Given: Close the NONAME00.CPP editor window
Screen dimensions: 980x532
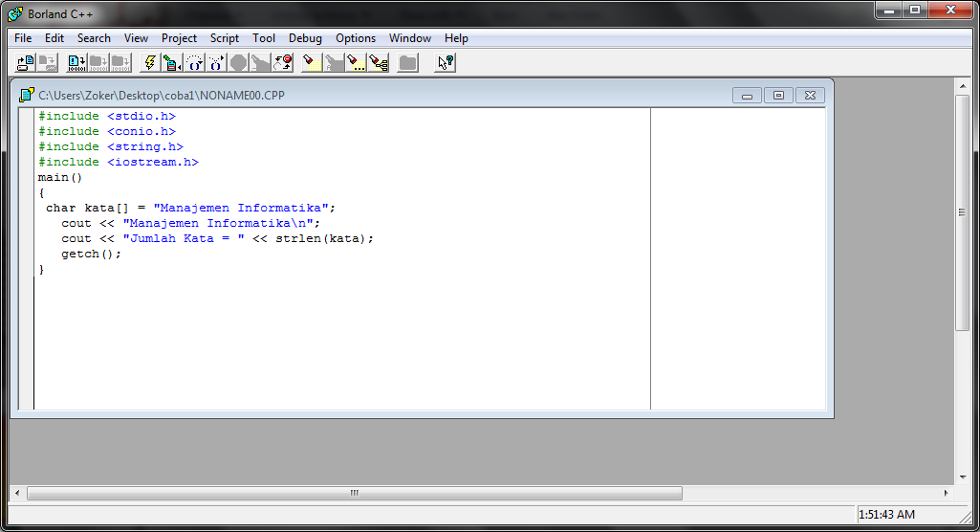Looking at the screenshot, I should (810, 96).
